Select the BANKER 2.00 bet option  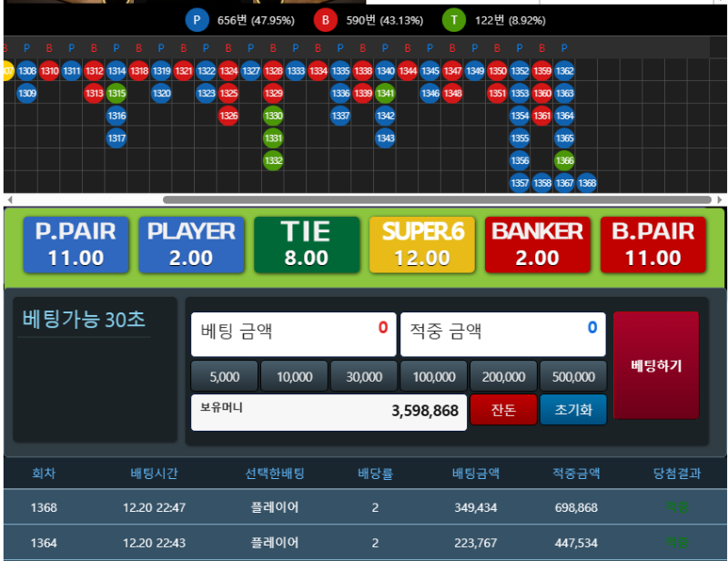537,245
